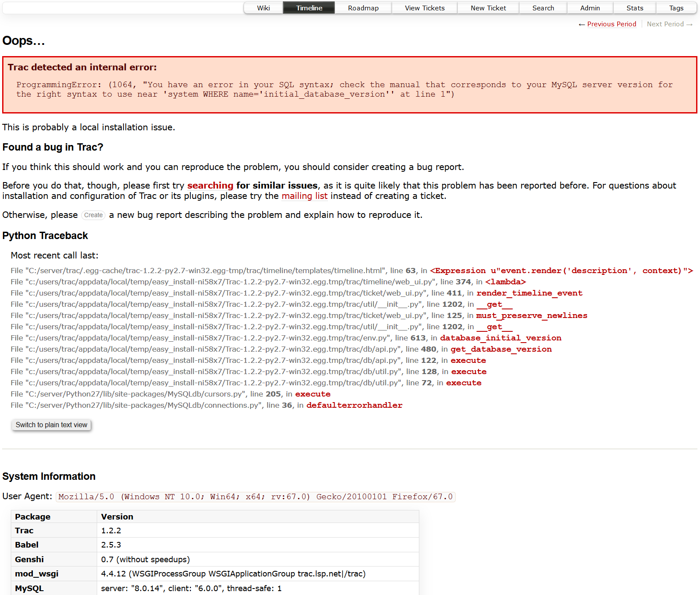
Task: Click the render_timeline_event traceback entry
Action: pyautogui.click(x=529, y=293)
